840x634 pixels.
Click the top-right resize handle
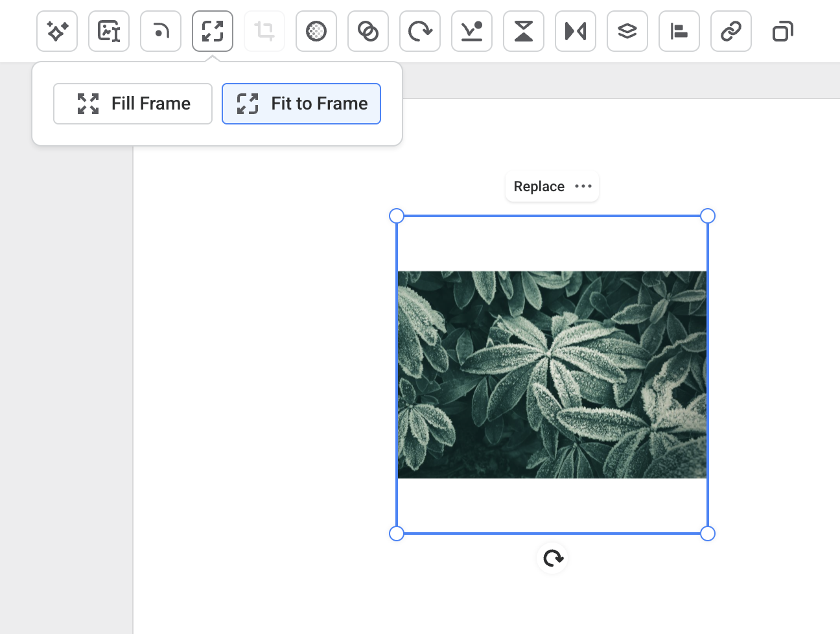pos(708,216)
